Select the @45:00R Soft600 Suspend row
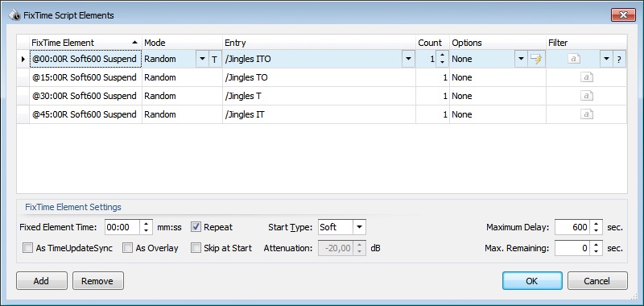This screenshot has width=644, height=306. [85, 114]
